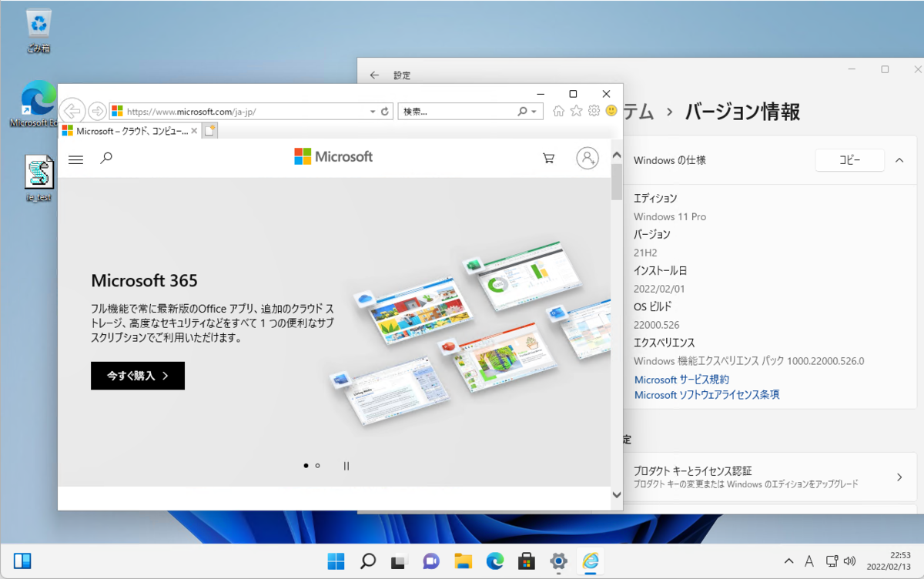Open the hamburger menu on Microsoft page
Image resolution: width=924 pixels, height=579 pixels.
pos(75,159)
